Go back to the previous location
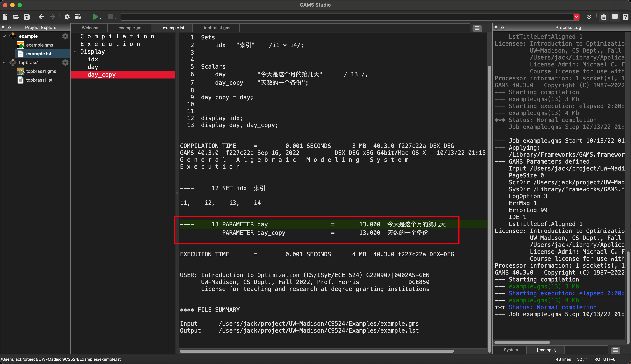The height and width of the screenshot is (364, 631). click(x=41, y=17)
